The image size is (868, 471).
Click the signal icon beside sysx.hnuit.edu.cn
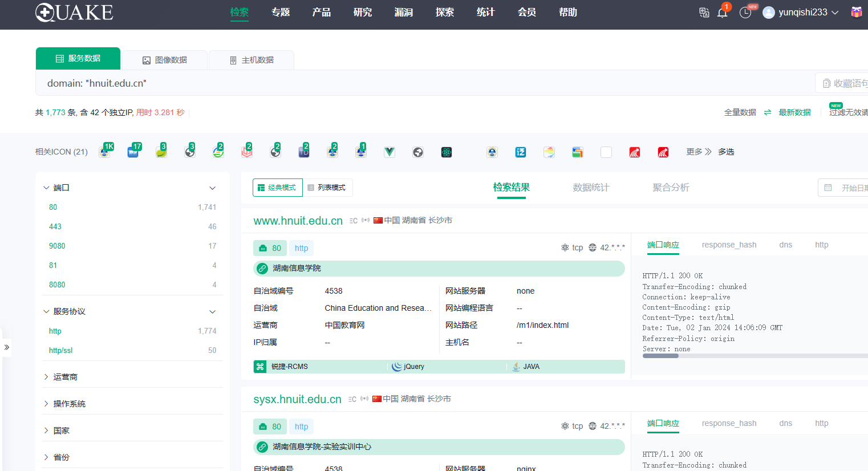click(364, 399)
